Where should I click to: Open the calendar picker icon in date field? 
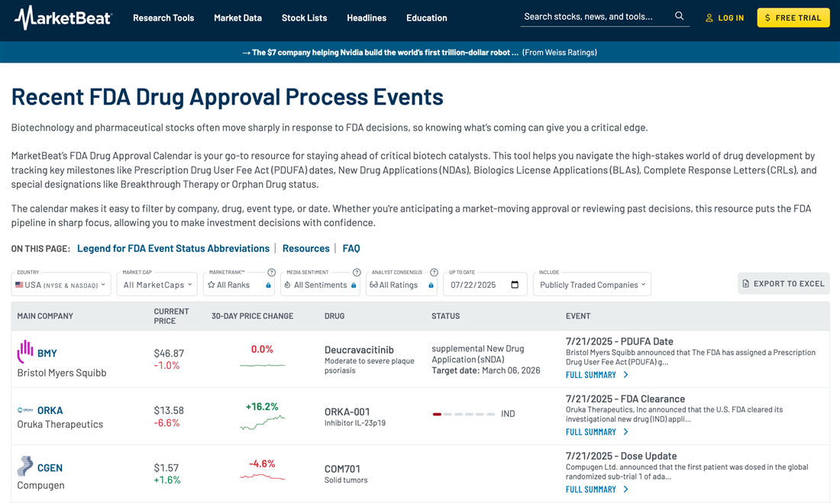click(515, 285)
